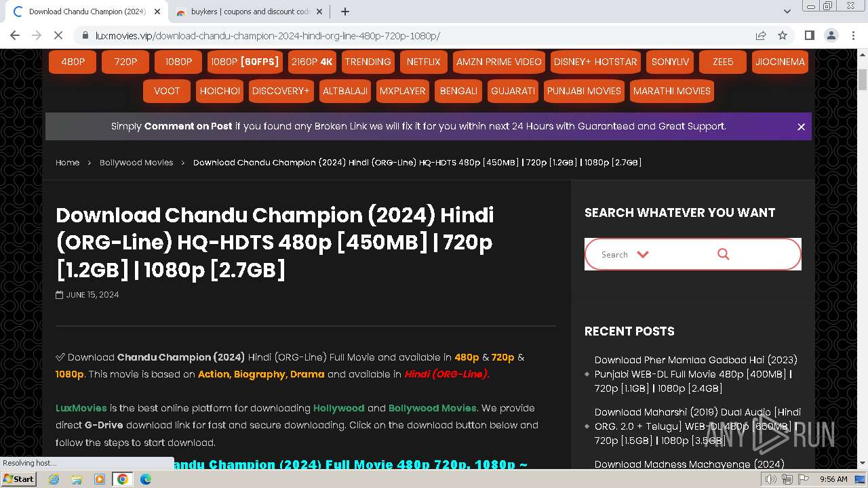Open File Explorer from the taskbar
Viewport: 868px width, 488px height.
77,479
